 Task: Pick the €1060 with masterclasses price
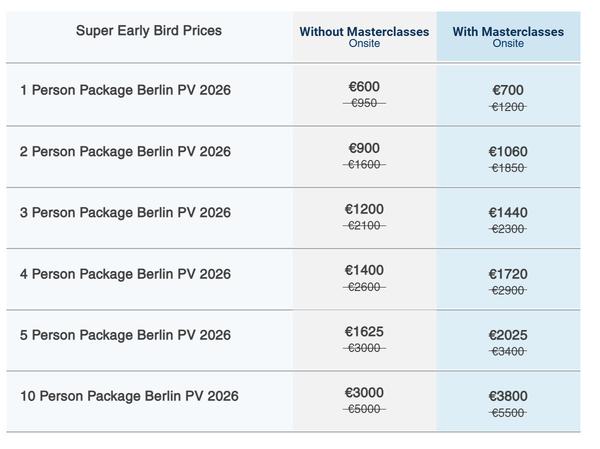508,152
